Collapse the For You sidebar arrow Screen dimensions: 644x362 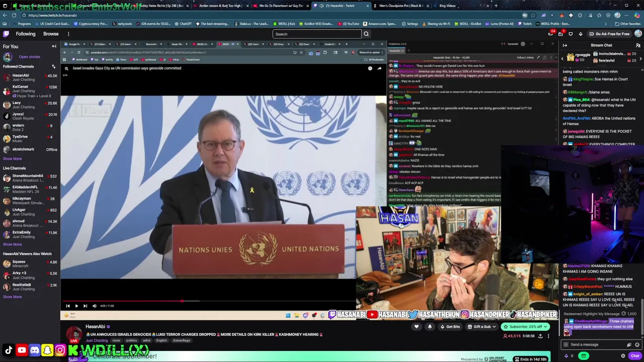click(54, 46)
